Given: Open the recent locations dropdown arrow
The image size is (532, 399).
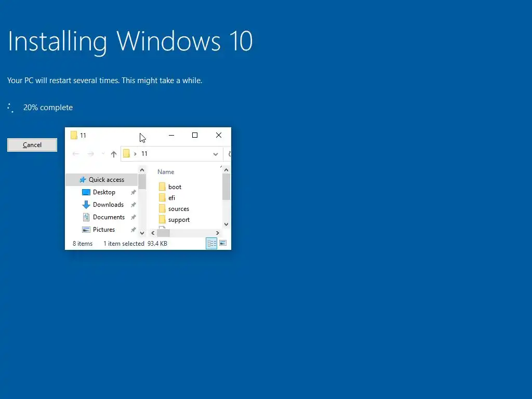Looking at the screenshot, I should (103, 154).
